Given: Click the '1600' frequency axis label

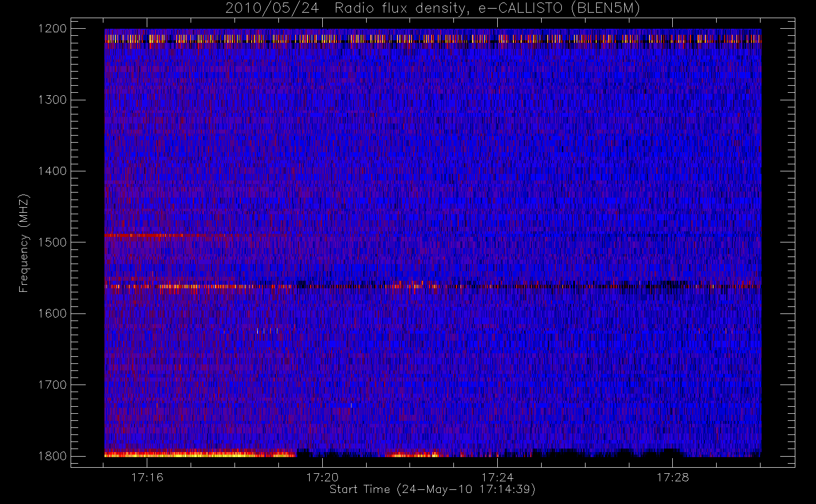Looking at the screenshot, I should (x=52, y=313).
